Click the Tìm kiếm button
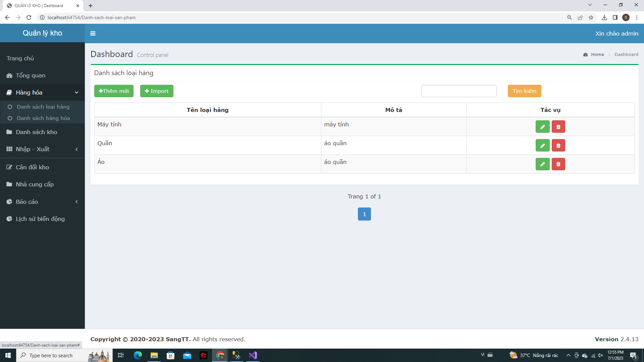The width and height of the screenshot is (644, 362). [x=524, y=90]
